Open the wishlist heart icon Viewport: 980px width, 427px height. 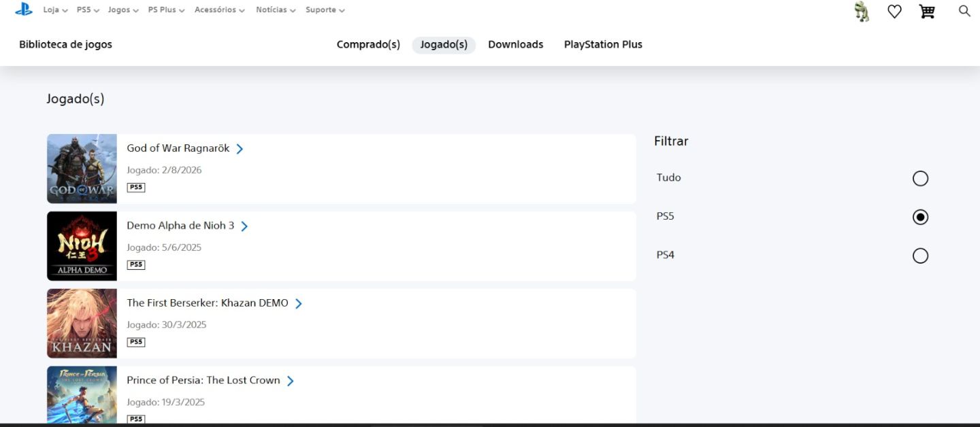pos(894,12)
